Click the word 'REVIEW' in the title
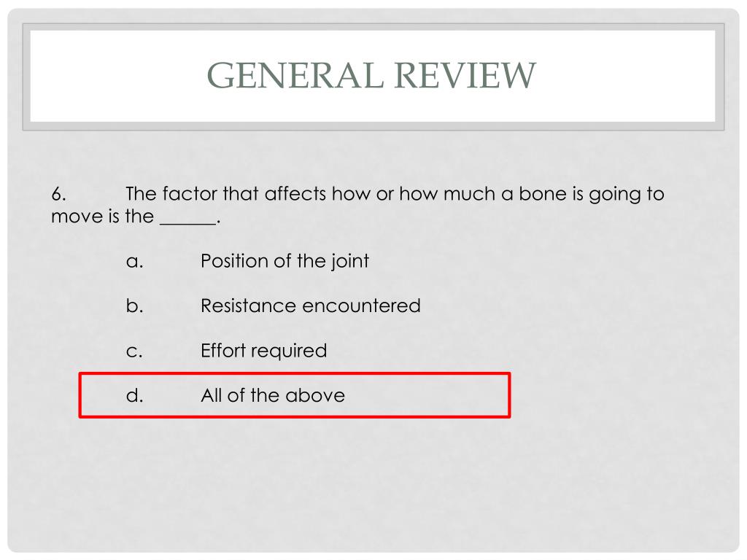Screen dimensions: 747x560 [465, 75]
